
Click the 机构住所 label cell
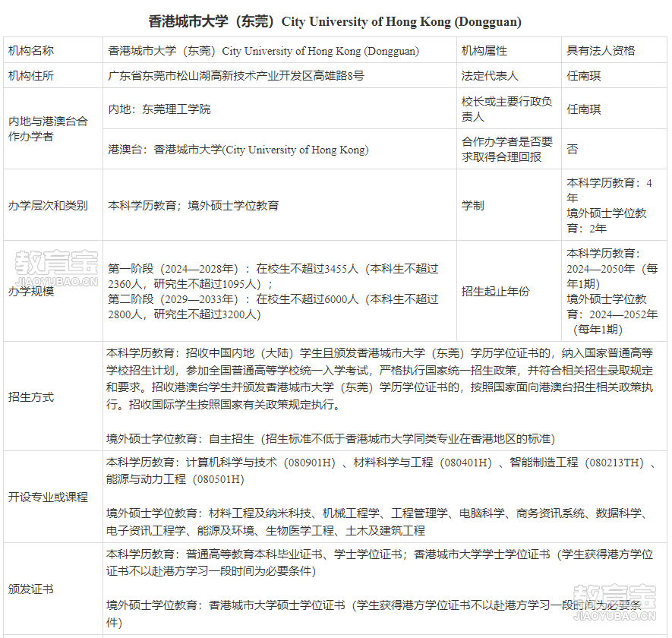[53, 75]
